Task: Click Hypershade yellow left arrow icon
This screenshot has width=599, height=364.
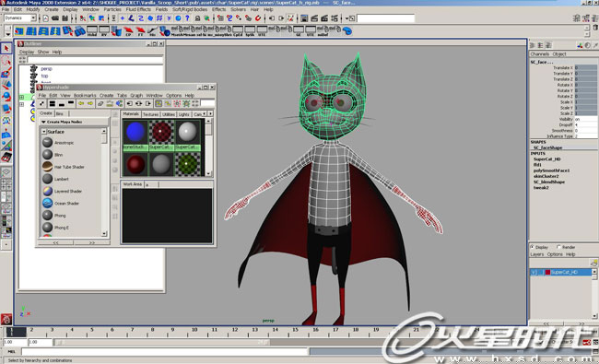Action: (x=81, y=103)
